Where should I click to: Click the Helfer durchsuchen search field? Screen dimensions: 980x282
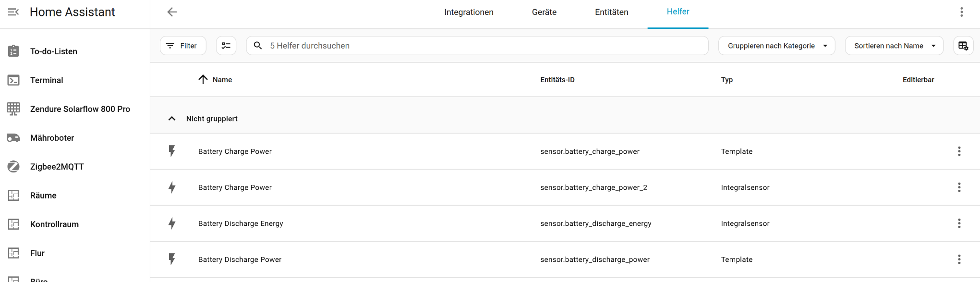(480, 46)
